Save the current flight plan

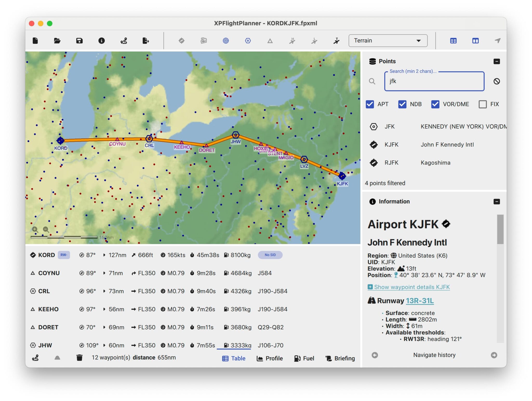click(x=79, y=41)
